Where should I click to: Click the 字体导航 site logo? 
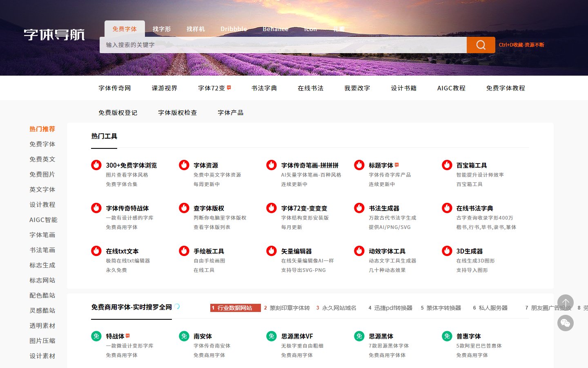54,35
